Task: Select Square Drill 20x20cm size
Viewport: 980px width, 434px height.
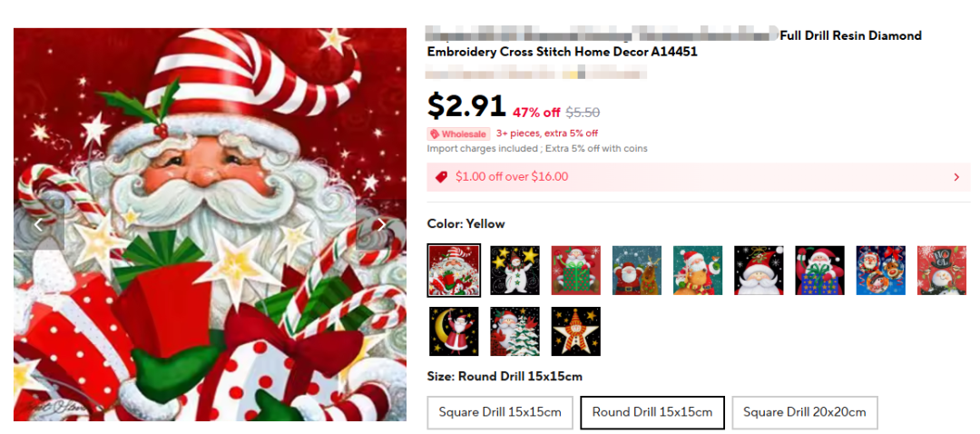Action: [804, 412]
